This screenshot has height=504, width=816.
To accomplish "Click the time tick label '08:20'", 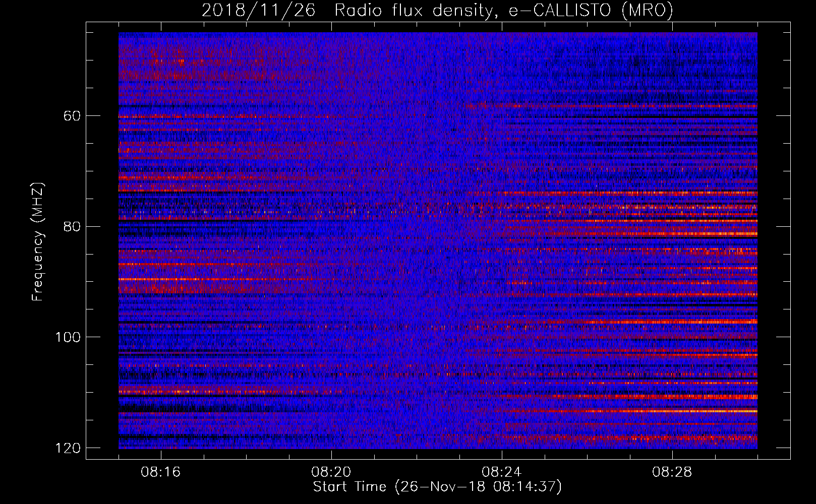I will [x=331, y=472].
